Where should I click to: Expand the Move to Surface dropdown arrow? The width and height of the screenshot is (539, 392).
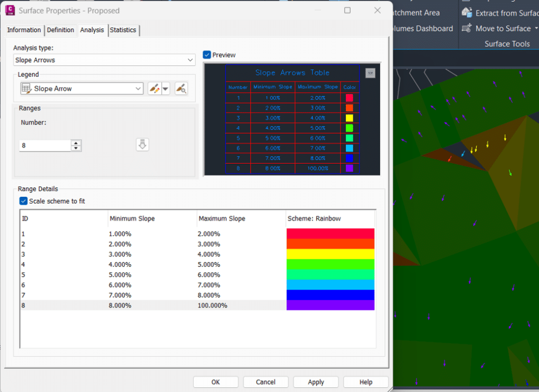(536, 28)
